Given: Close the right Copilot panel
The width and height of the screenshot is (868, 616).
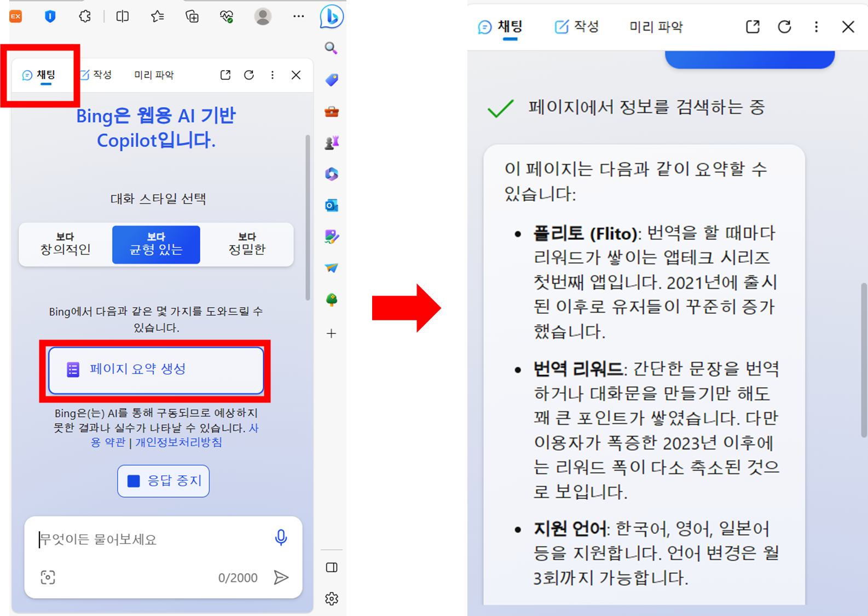Looking at the screenshot, I should tap(848, 27).
